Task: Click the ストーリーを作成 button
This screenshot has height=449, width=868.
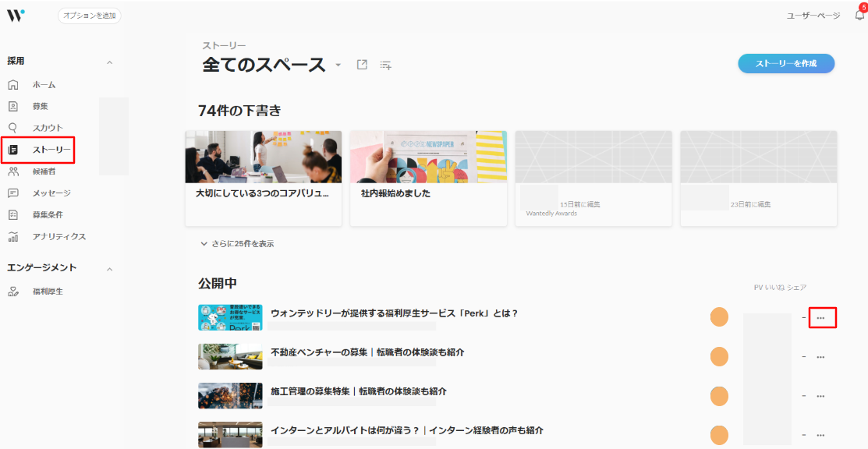Action: pos(786,64)
